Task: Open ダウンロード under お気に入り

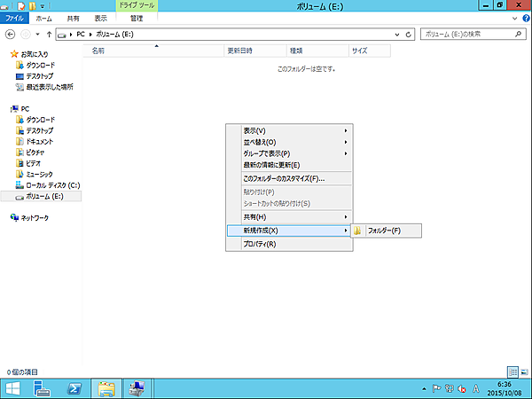Action: tap(35, 65)
